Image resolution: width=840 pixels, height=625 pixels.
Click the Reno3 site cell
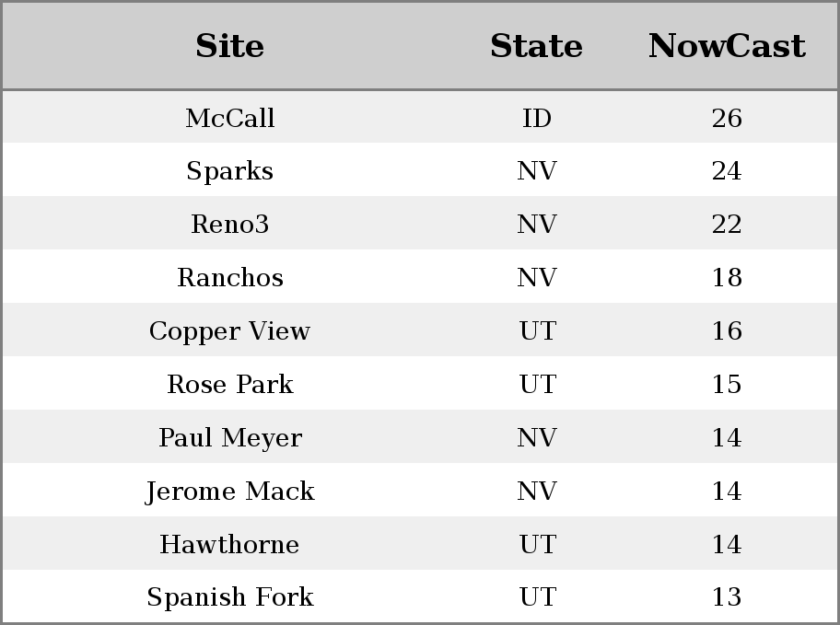(229, 225)
